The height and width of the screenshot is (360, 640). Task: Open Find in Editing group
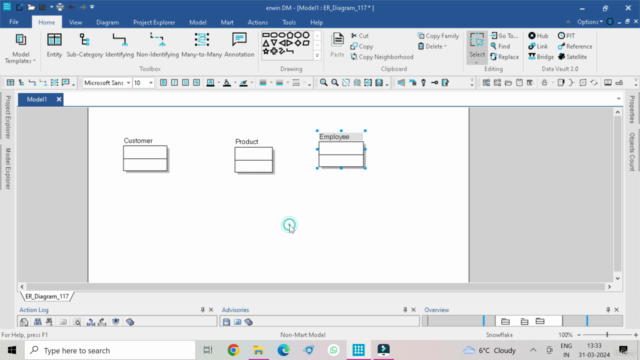pos(500,47)
